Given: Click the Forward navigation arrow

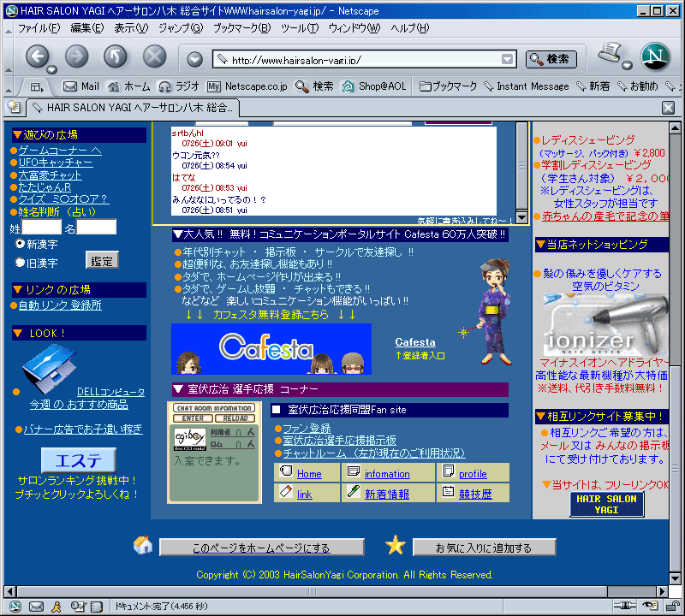Looking at the screenshot, I should click(x=76, y=56).
